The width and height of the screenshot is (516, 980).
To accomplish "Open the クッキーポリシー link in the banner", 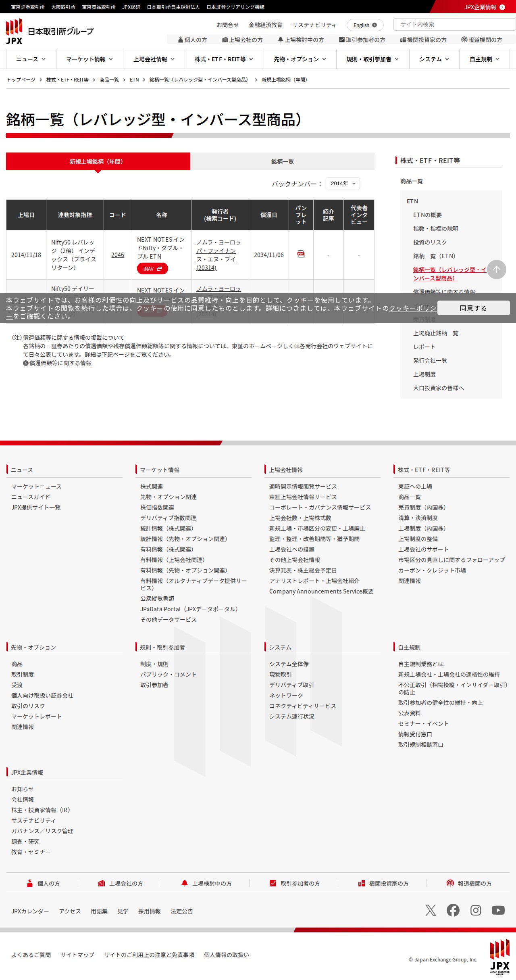I will (412, 308).
